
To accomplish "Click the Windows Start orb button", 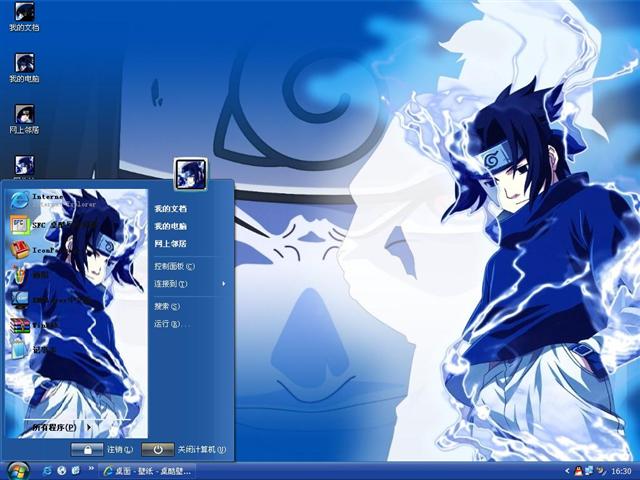I will (18, 471).
